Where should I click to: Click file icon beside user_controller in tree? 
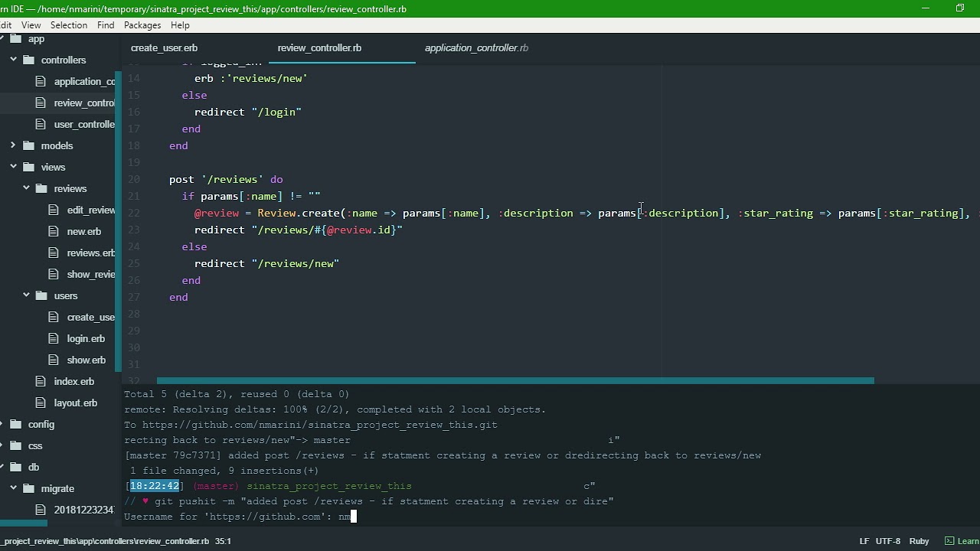tap(41, 124)
